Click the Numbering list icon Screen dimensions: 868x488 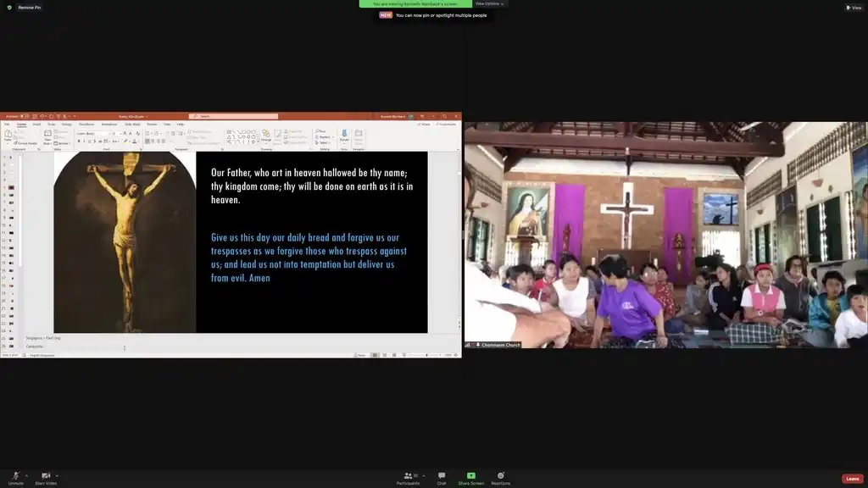[157, 133]
